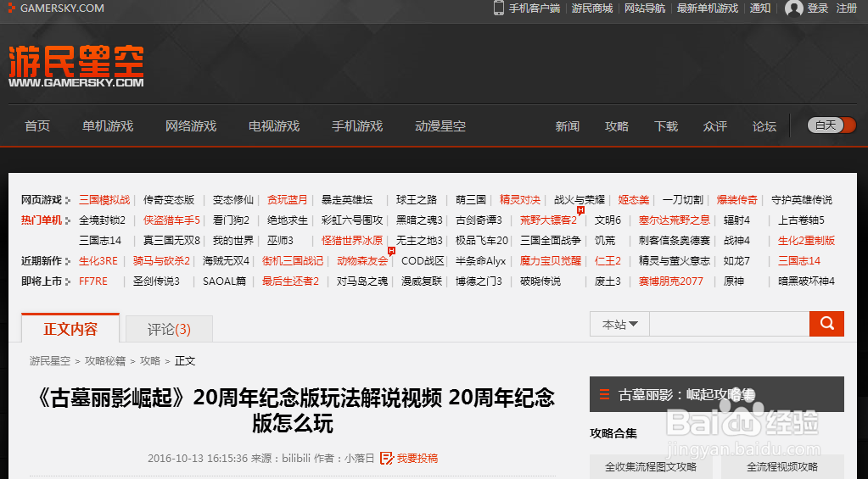868x479 pixels.
Task: Open 网站导航 in the top bar
Action: 645,8
